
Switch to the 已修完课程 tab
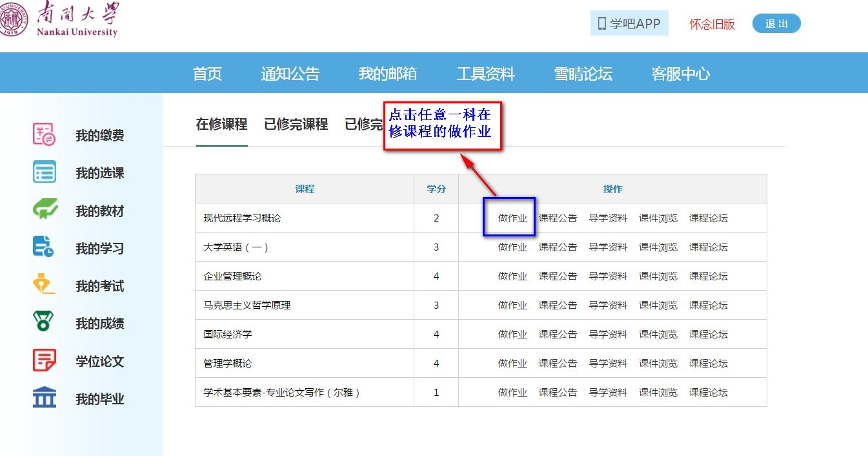296,124
